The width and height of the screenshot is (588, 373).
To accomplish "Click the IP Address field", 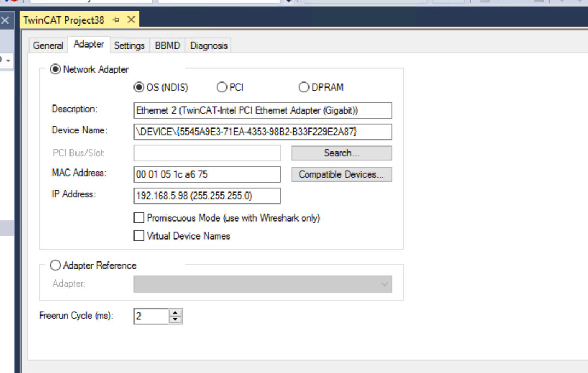I will (207, 196).
